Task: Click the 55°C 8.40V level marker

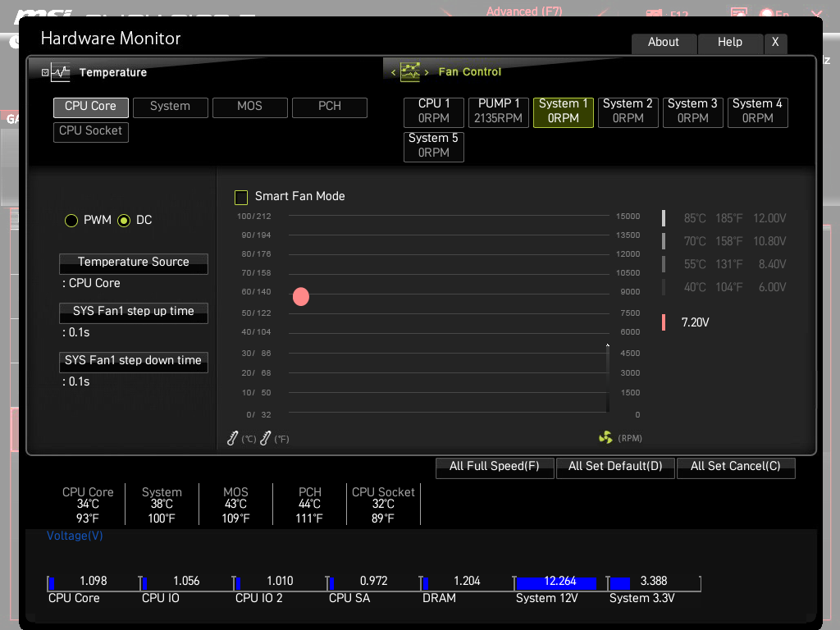Action: (664, 264)
